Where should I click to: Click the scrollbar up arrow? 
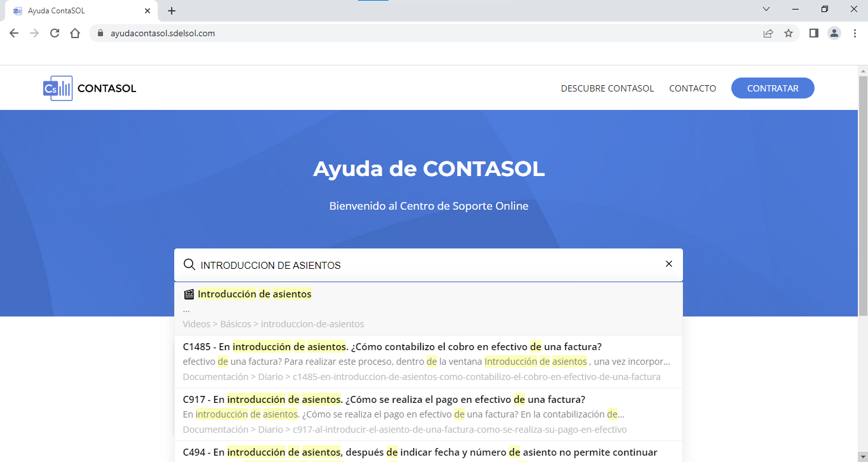coord(863,70)
